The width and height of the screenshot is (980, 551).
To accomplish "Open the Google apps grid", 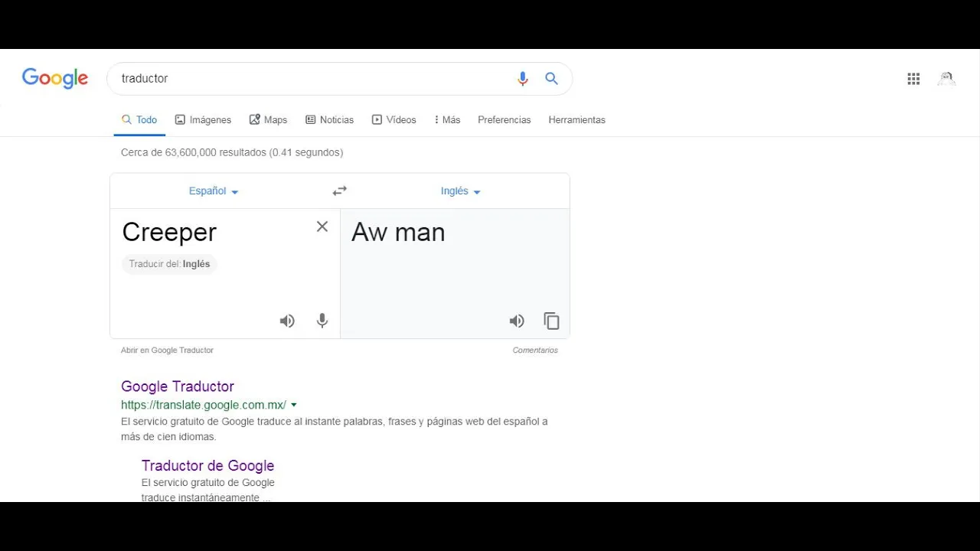I will [913, 79].
